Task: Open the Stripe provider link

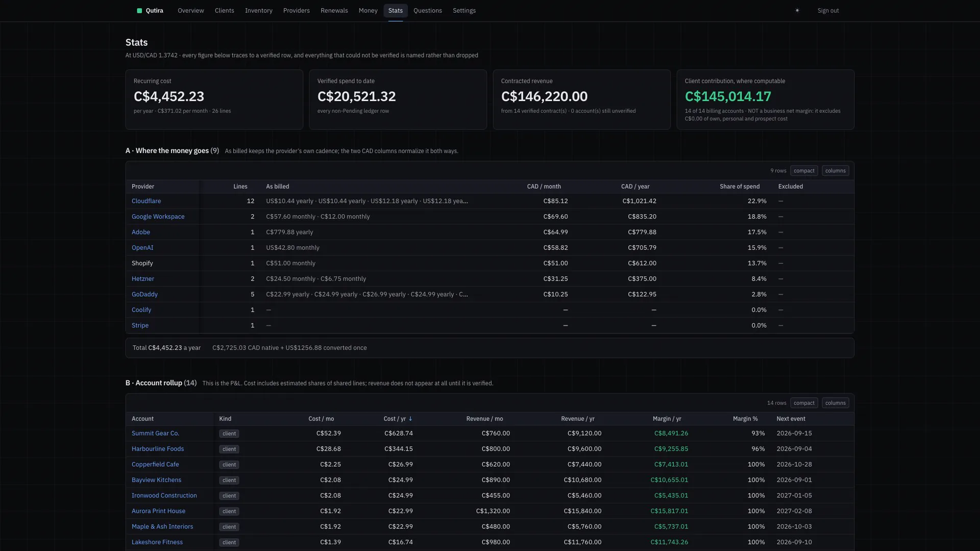Action: pos(140,325)
